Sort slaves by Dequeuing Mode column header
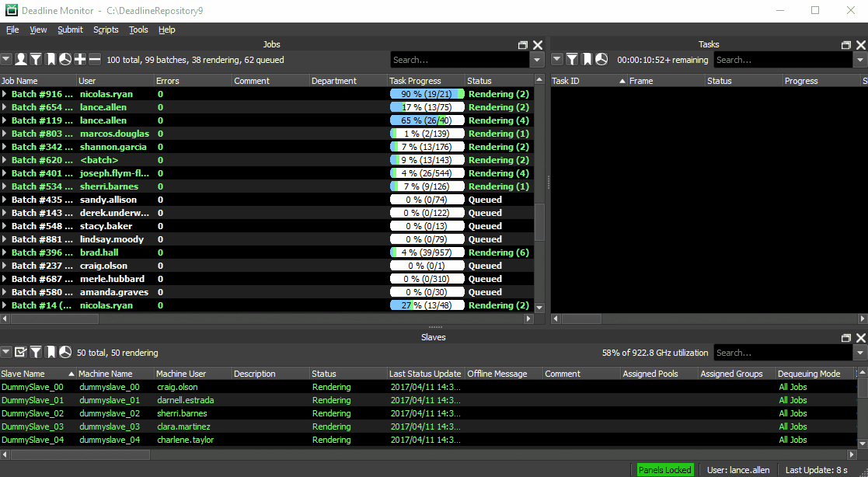 (x=816, y=374)
